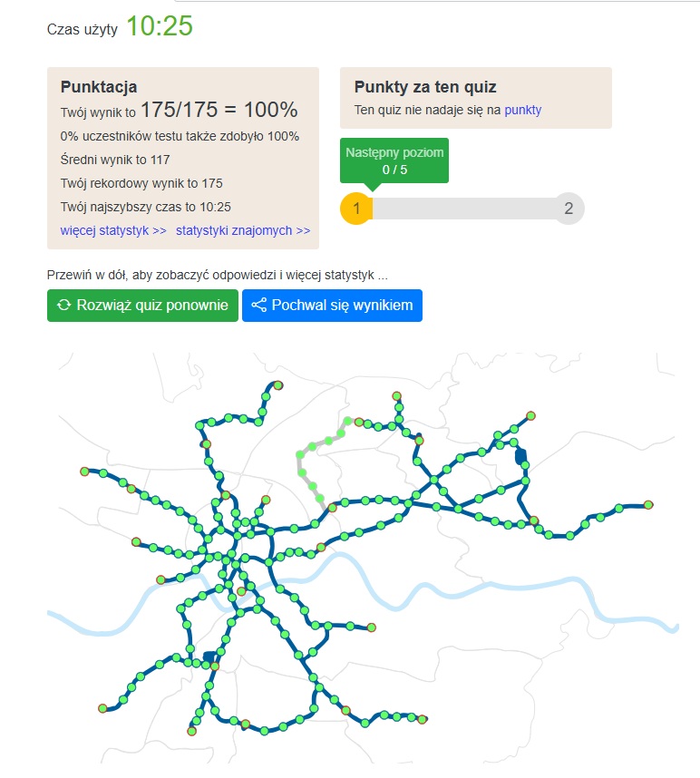Image resolution: width=700 pixels, height=778 pixels.
Task: Open the "statystyki znajomych >>" link
Action: tap(243, 230)
